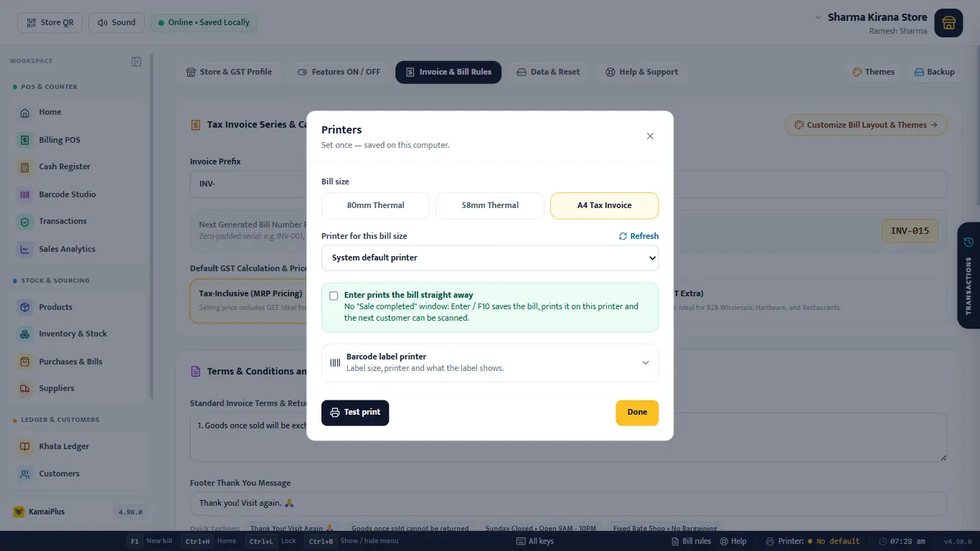Open the Help & Support tab
This screenshot has width=980, height=551.
(x=641, y=72)
